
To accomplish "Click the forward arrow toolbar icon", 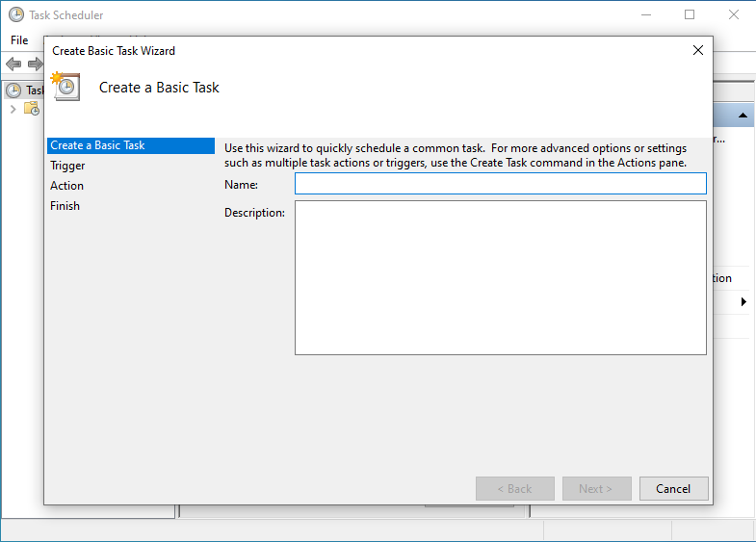I will click(x=36, y=64).
